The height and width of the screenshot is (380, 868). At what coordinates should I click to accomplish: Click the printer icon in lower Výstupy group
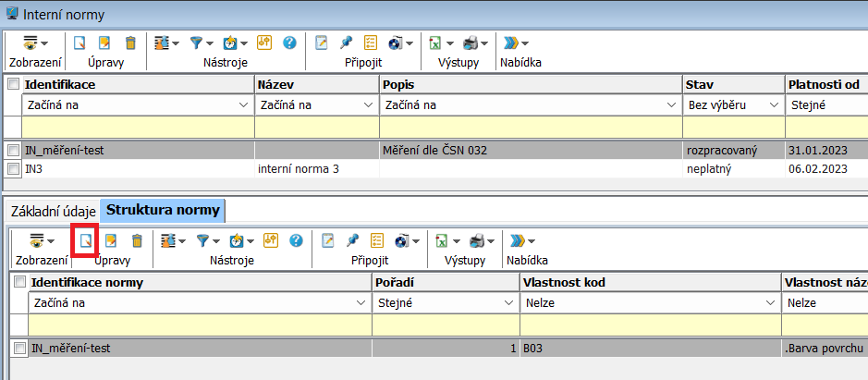pos(476,240)
